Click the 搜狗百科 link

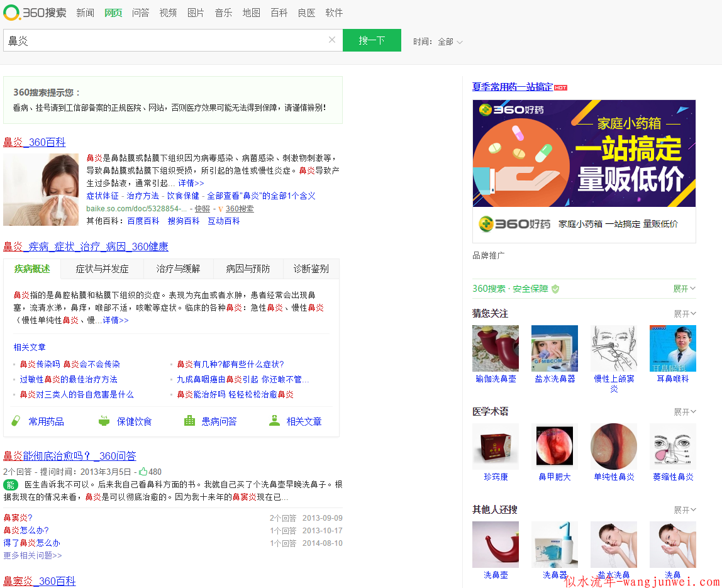[184, 221]
